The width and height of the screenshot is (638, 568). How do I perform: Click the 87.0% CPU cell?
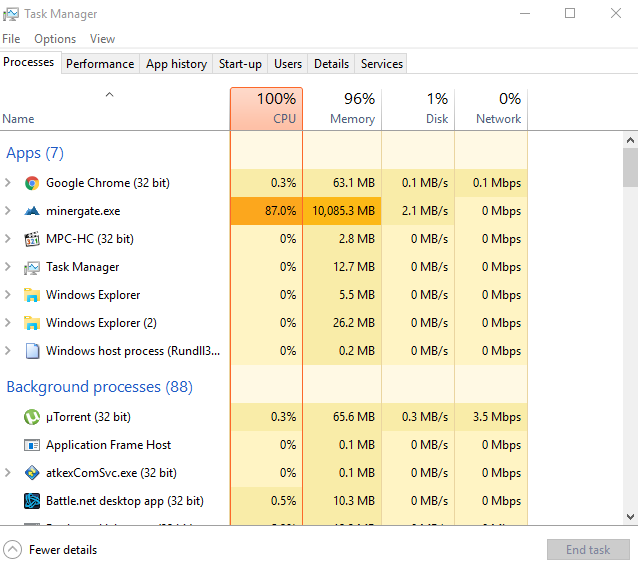pyautogui.click(x=267, y=211)
